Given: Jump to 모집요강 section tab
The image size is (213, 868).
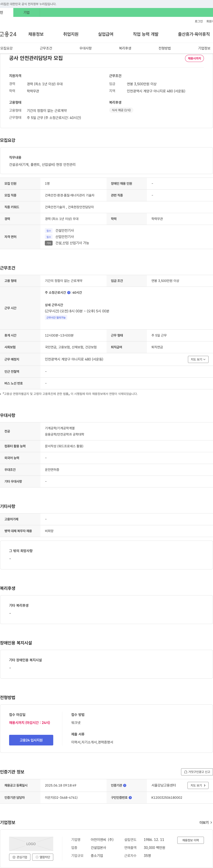Looking at the screenshot, I should (6, 48).
